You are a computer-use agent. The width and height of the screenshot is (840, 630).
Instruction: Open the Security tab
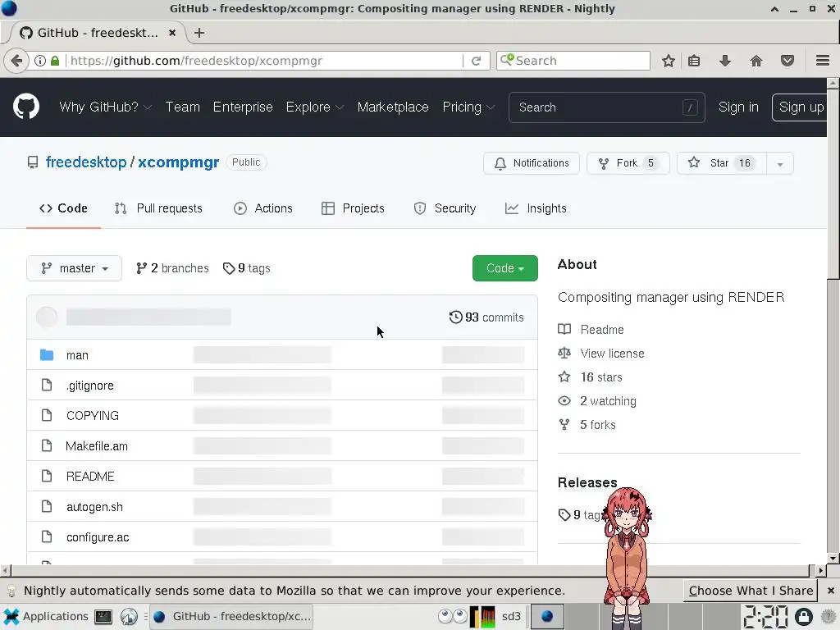(445, 208)
